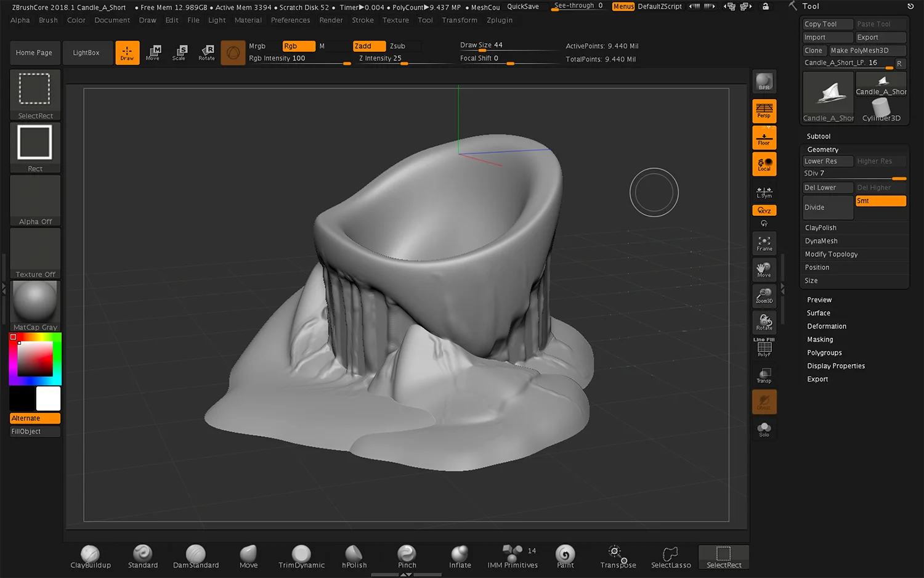Expand the Masking section
The height and width of the screenshot is (578, 924).
coord(820,340)
